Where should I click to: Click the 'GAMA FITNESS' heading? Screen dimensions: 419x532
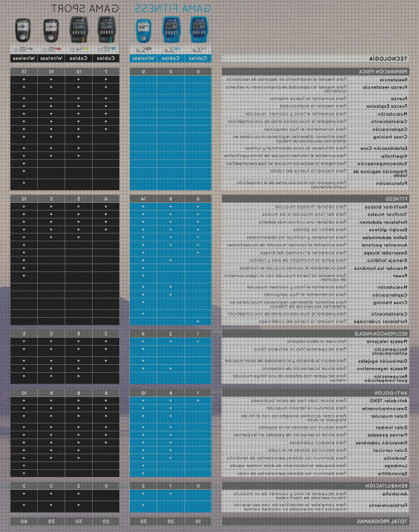[x=173, y=9]
